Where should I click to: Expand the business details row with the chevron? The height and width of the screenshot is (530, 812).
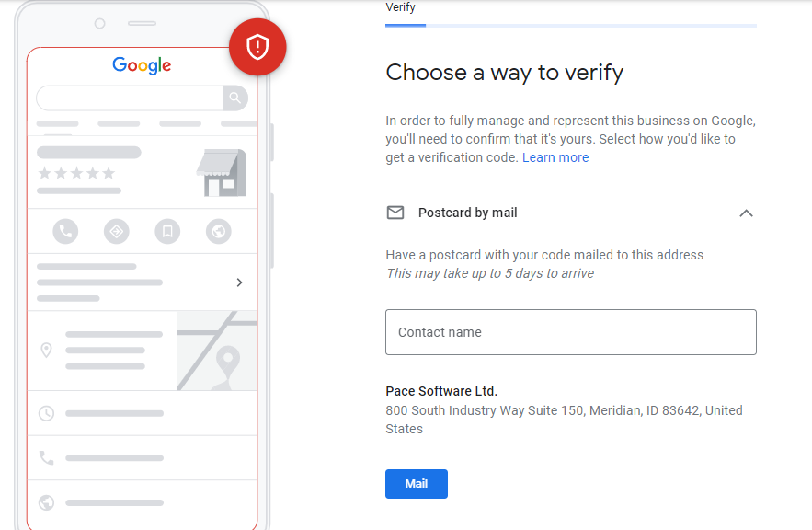tap(240, 282)
